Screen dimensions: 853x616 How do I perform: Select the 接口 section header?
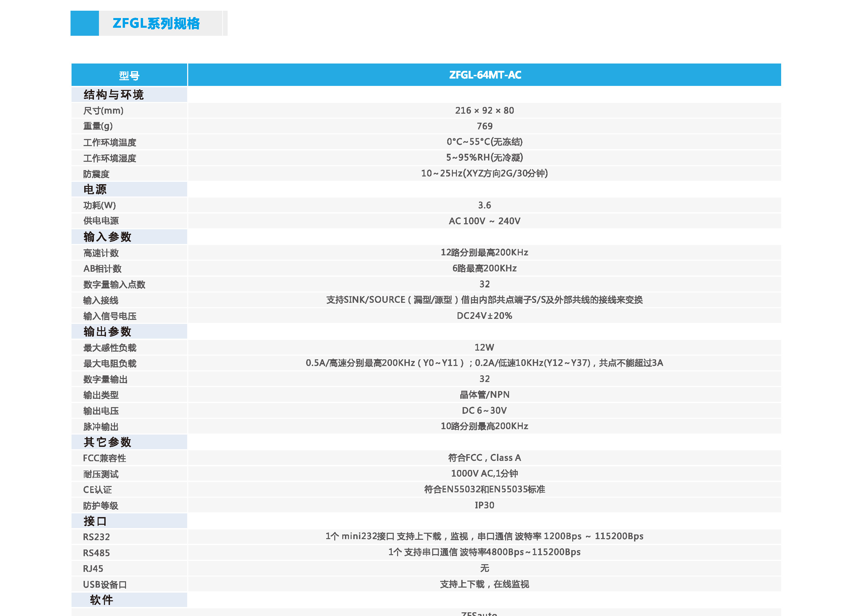[x=93, y=522]
